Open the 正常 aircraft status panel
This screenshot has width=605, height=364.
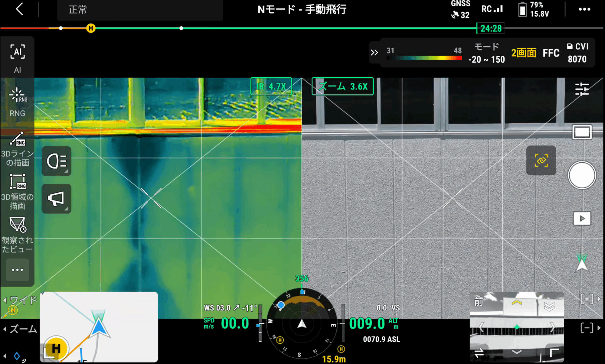[x=140, y=10]
